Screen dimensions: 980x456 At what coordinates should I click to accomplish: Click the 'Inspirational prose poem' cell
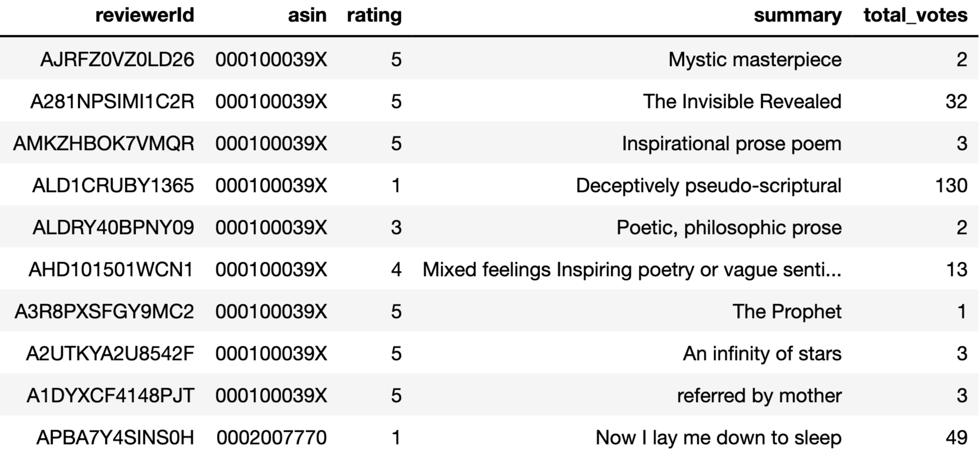pyautogui.click(x=731, y=143)
